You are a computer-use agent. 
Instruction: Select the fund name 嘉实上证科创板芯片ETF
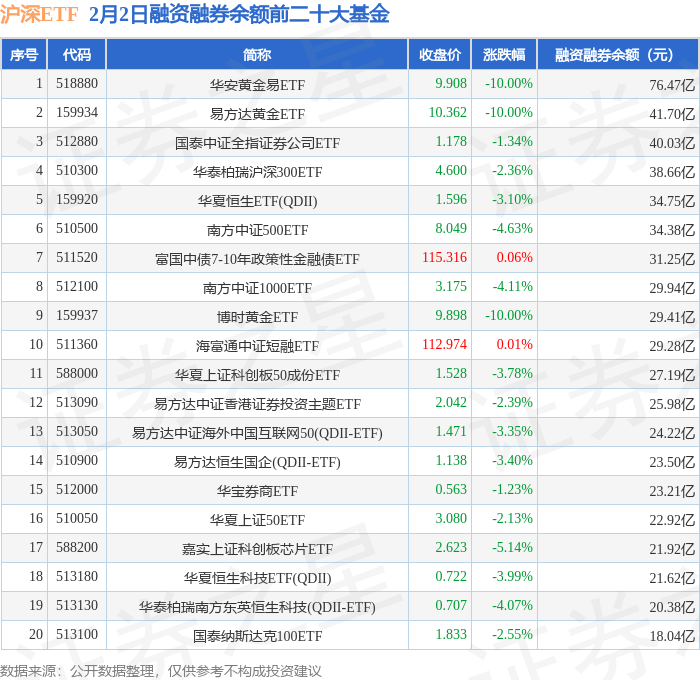[x=257, y=549]
